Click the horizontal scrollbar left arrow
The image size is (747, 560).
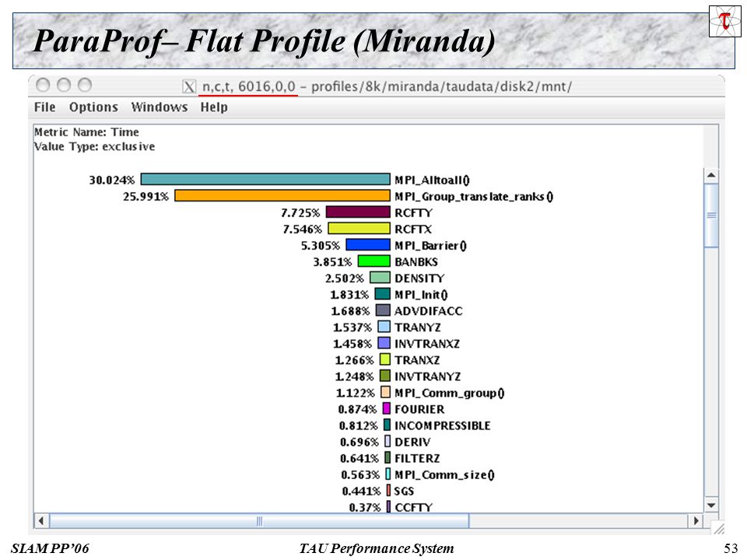(41, 520)
